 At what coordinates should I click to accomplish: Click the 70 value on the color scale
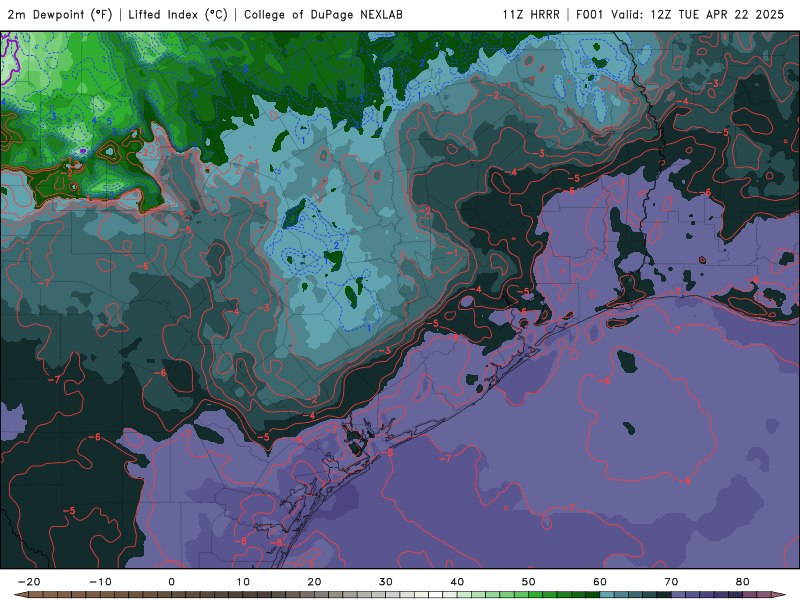click(671, 582)
